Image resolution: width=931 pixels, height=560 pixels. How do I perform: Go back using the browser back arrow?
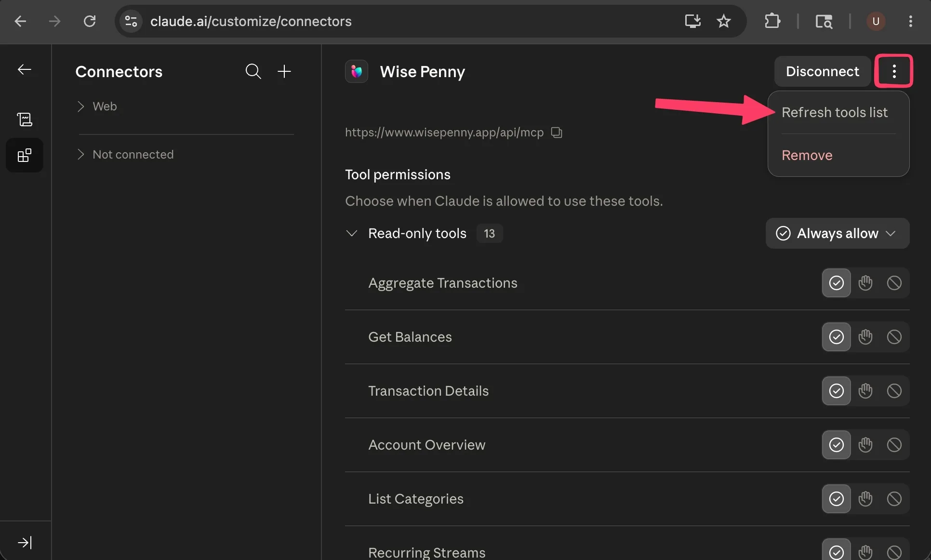tap(20, 21)
